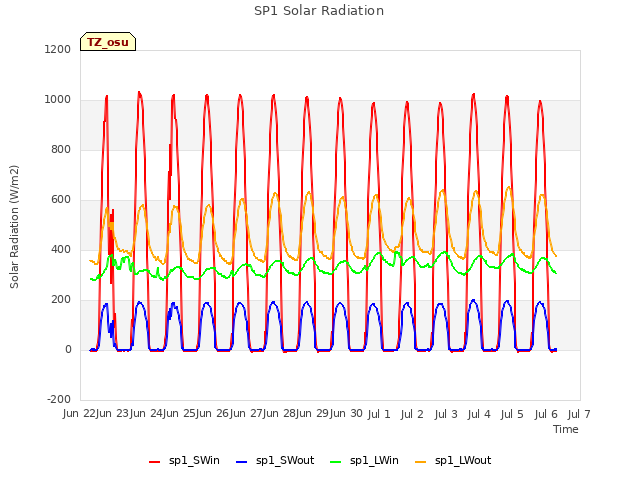Screen dimensions: 640x480
Task: Click the Jul 2 x-axis tick label
Action: tap(412, 414)
